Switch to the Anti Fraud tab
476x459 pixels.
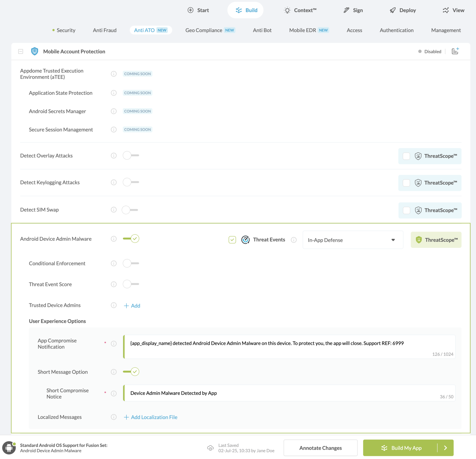tap(105, 30)
